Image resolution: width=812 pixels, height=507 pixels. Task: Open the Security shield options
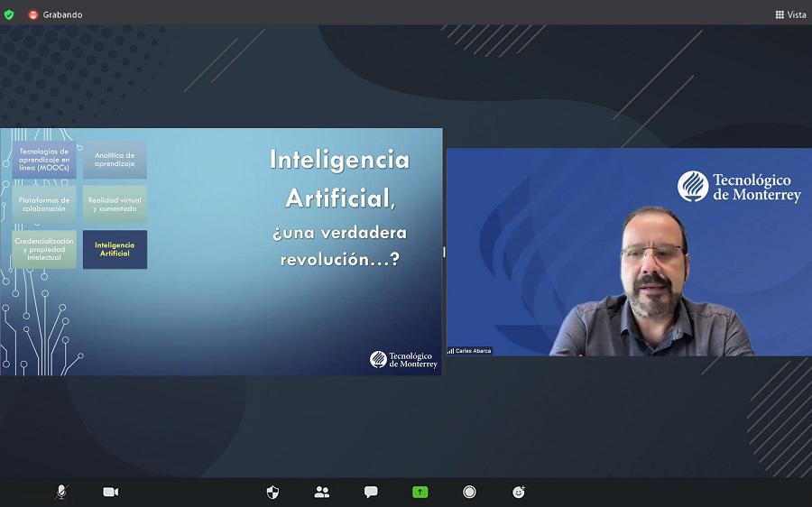click(272, 492)
